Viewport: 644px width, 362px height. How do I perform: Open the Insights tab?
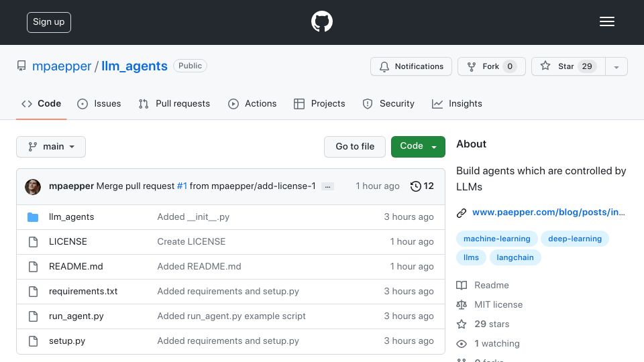[457, 104]
